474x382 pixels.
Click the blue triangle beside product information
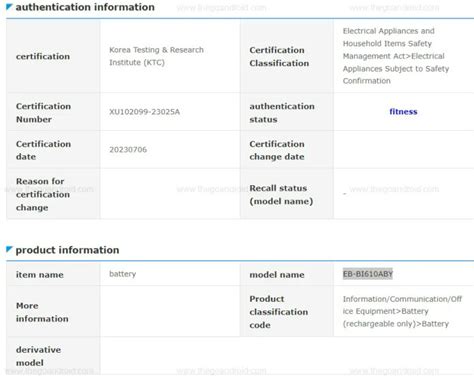click(9, 249)
